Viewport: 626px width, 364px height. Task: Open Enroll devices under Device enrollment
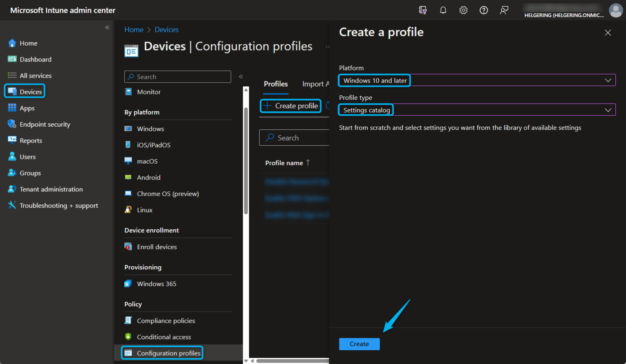tap(157, 246)
